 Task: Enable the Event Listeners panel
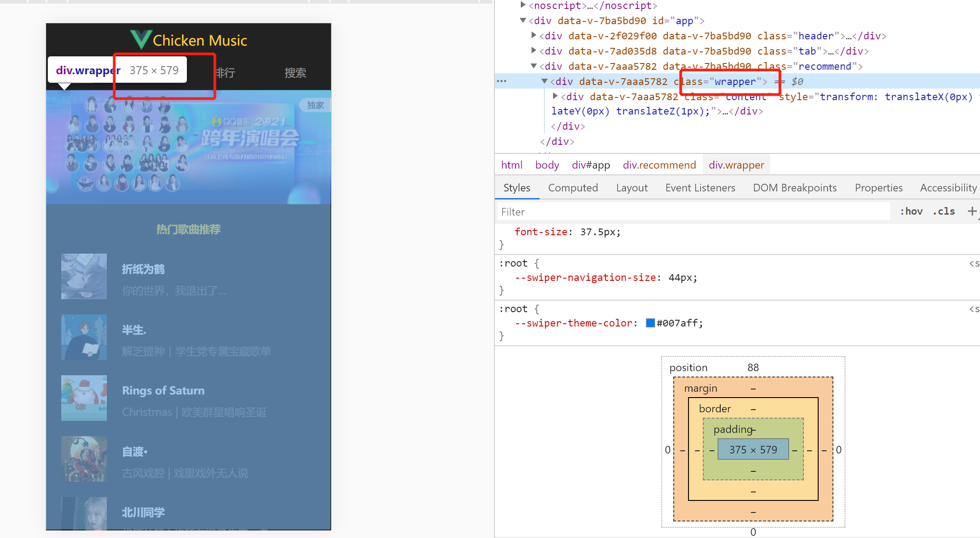tap(700, 188)
